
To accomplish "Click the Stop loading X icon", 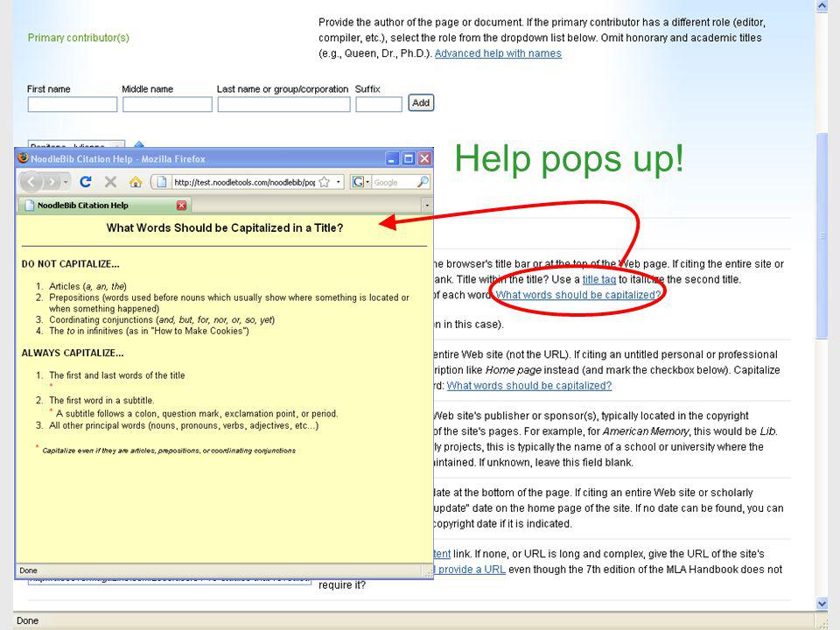I will coord(111,182).
